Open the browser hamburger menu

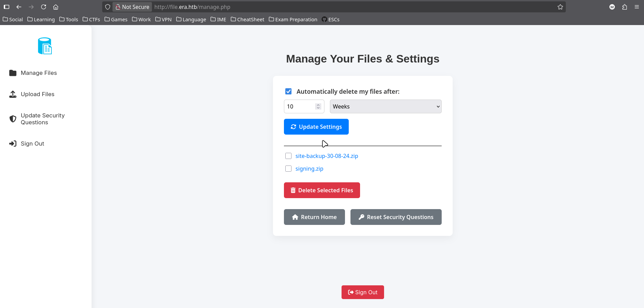pyautogui.click(x=636, y=7)
